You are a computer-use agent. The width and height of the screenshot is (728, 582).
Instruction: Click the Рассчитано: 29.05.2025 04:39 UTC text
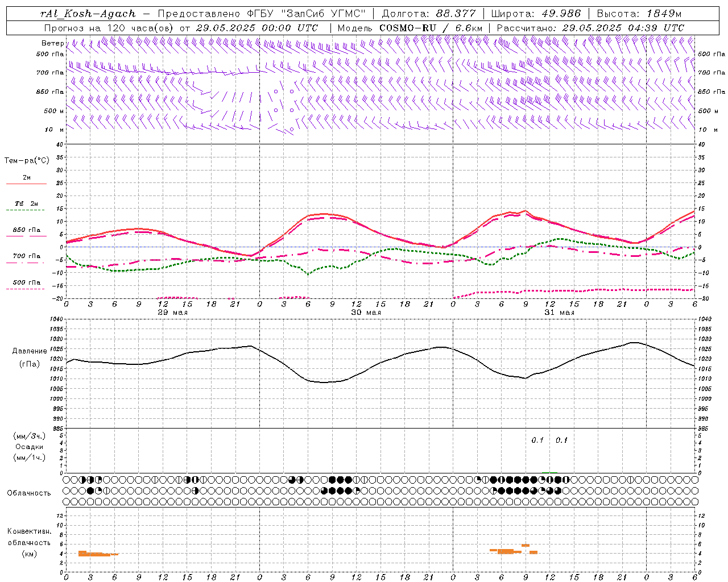point(590,28)
